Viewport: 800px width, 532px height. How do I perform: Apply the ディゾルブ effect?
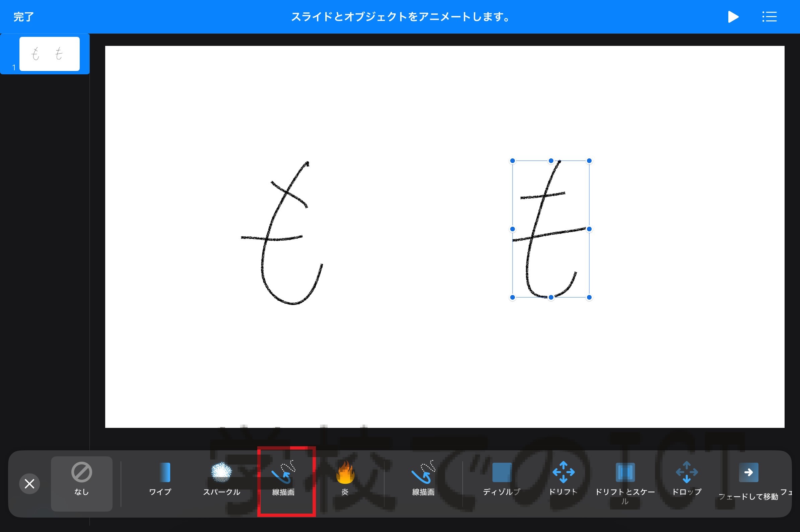point(502,479)
